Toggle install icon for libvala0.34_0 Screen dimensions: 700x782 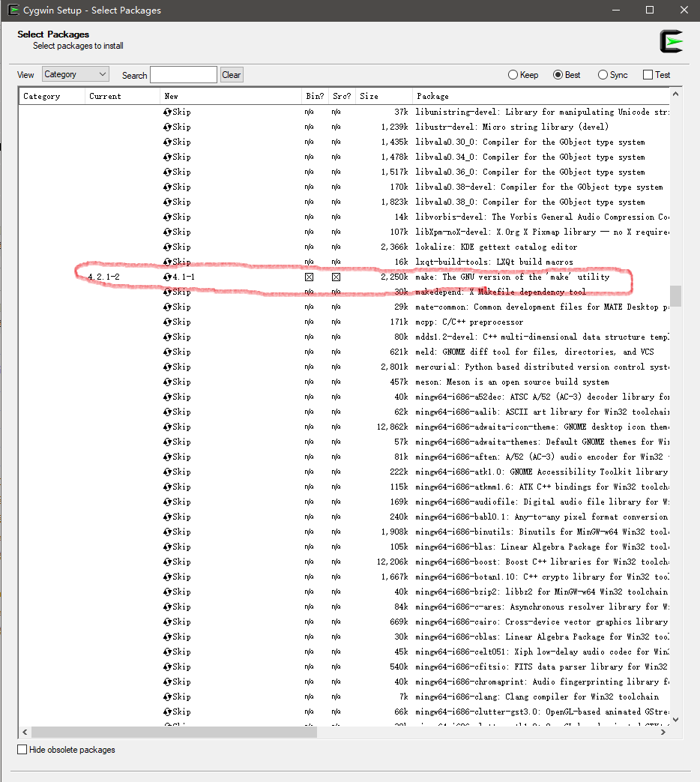pos(168,157)
